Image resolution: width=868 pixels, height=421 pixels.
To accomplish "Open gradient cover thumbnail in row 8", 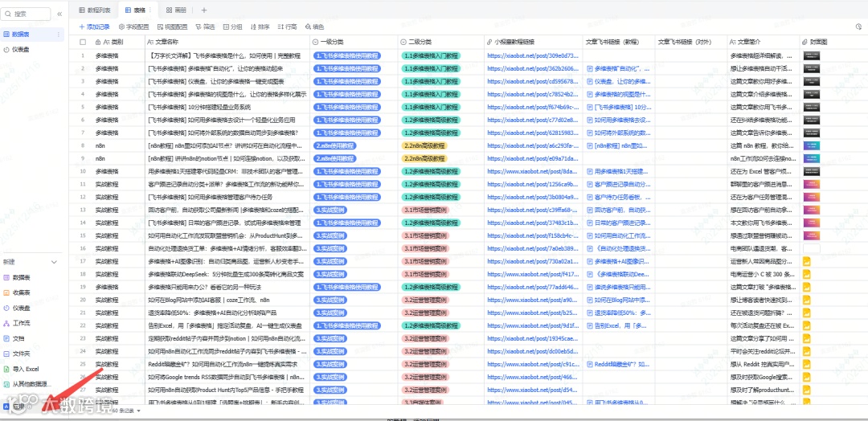I will pos(811,145).
